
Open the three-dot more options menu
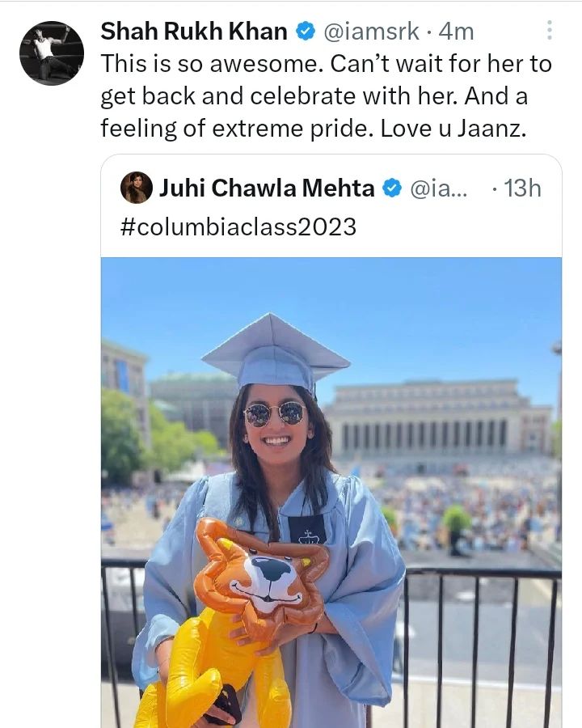pyautogui.click(x=550, y=31)
